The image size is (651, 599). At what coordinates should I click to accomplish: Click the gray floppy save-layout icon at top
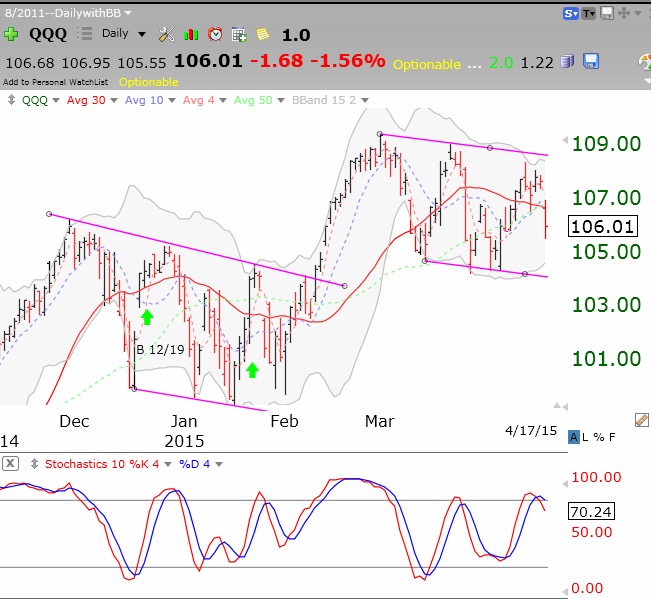click(x=607, y=13)
